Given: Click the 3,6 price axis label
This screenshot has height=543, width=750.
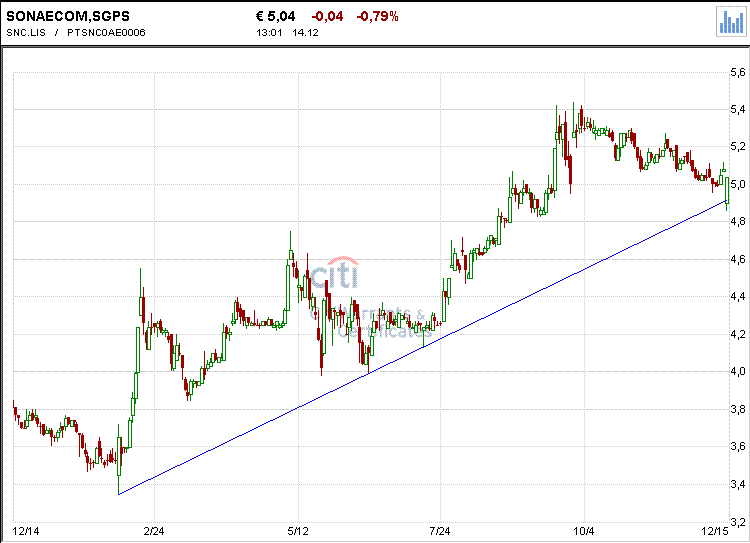Looking at the screenshot, I should pos(738,446).
